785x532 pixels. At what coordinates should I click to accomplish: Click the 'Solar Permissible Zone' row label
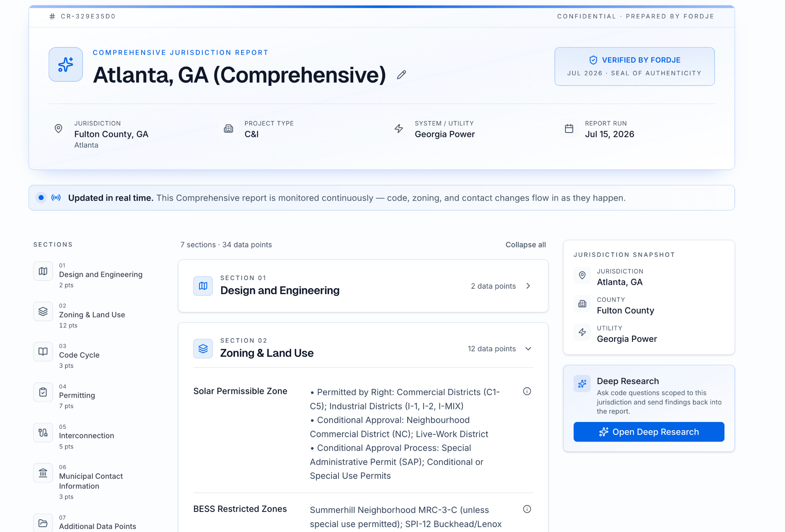point(240,391)
